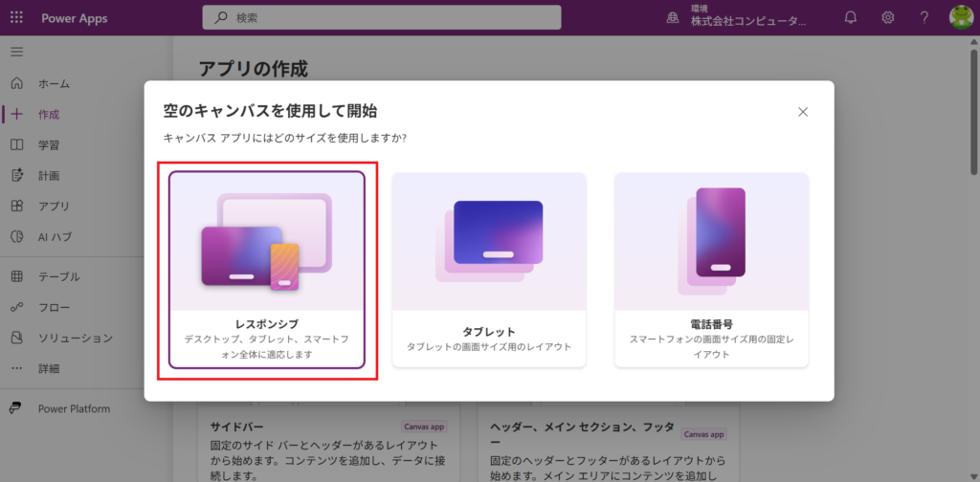The width and height of the screenshot is (980, 482).
Task: Click キャンバス アプリにはどのサイズ question text
Action: click(285, 138)
